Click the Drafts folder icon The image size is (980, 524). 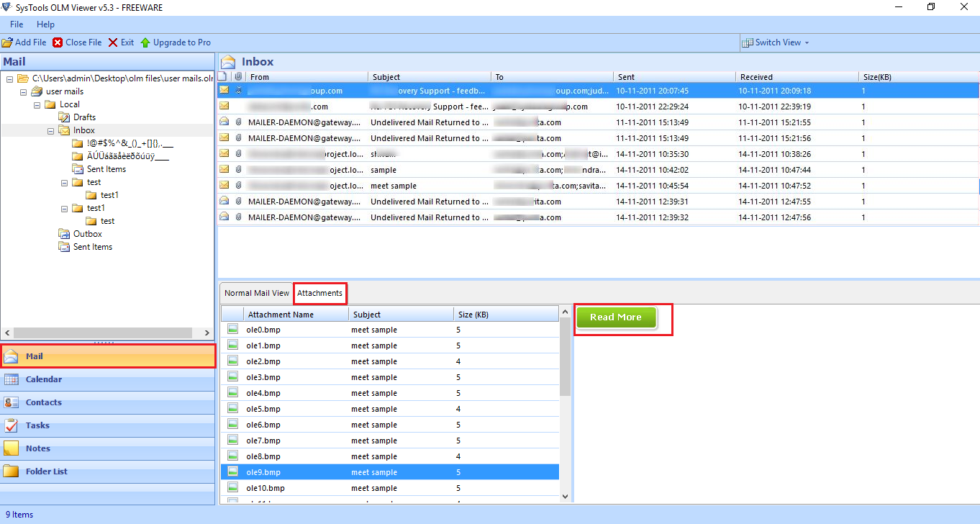coord(64,117)
